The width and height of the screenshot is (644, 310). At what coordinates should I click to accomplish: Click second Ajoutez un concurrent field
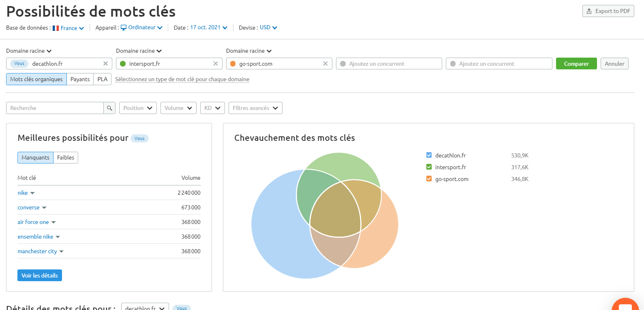499,64
